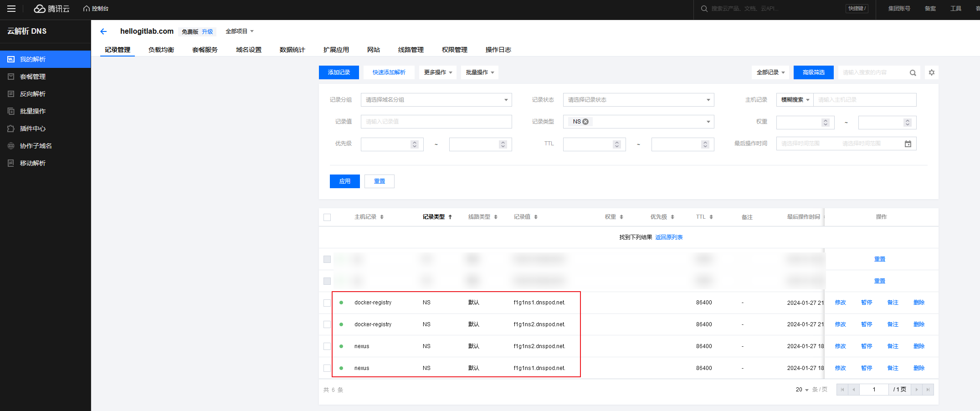Go to the last page arrow
The image size is (980, 411).
[x=928, y=390]
